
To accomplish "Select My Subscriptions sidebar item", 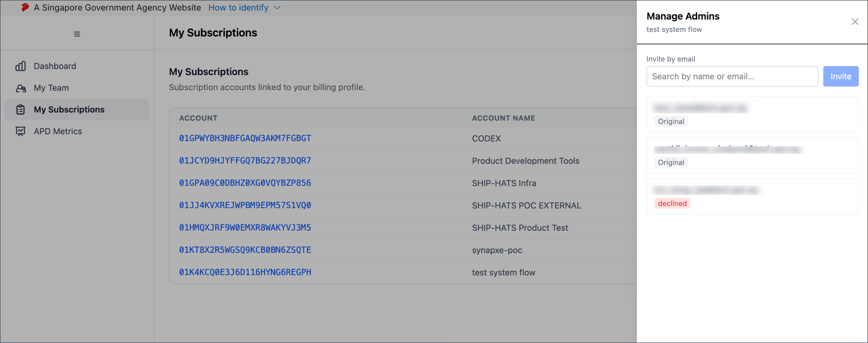I will click(x=77, y=110).
